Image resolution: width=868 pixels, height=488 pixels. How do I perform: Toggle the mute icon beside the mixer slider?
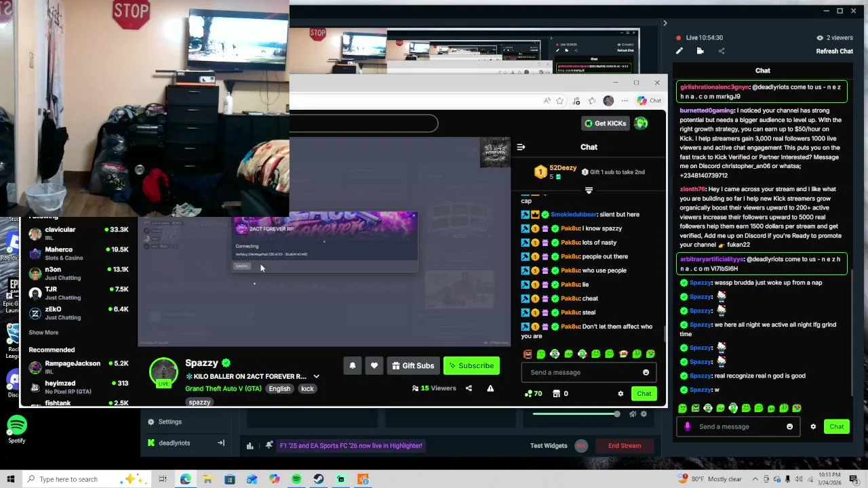click(x=633, y=414)
